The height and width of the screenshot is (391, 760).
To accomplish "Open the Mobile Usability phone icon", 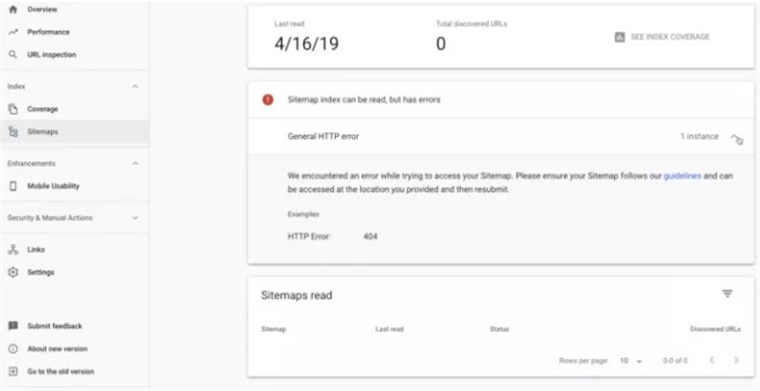I will 14,186.
